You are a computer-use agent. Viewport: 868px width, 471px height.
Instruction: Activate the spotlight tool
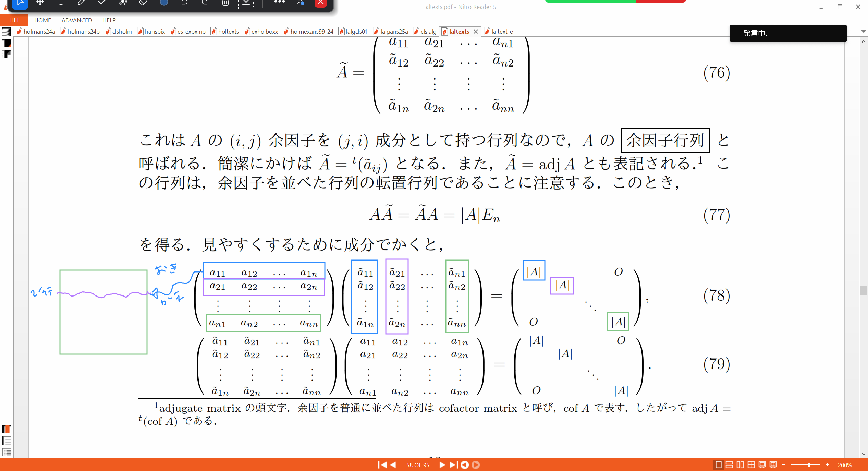tap(123, 3)
